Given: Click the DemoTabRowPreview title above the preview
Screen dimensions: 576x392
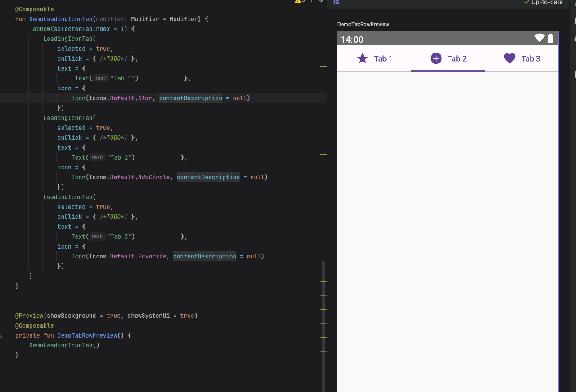Looking at the screenshot, I should point(363,24).
